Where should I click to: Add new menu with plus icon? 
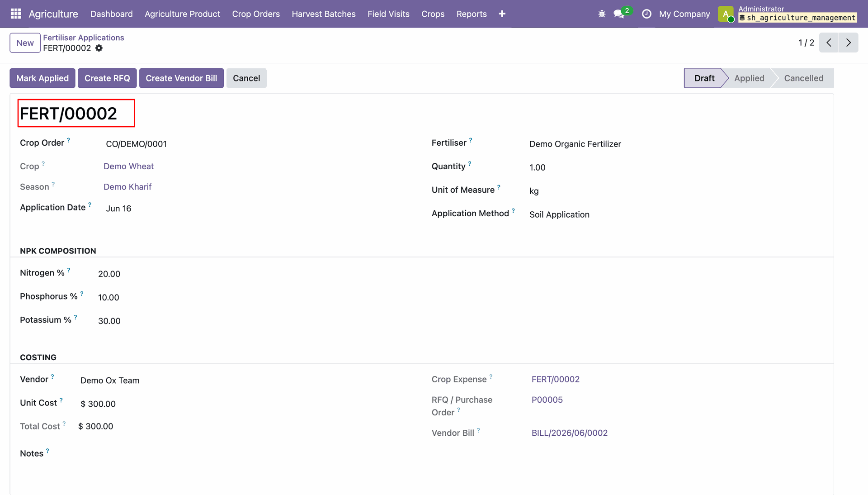pyautogui.click(x=502, y=14)
